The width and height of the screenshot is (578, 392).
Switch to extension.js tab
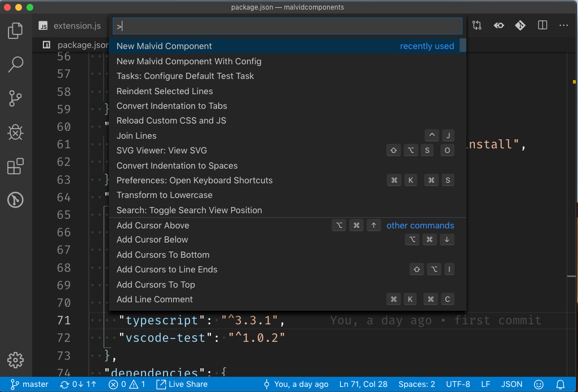point(70,26)
